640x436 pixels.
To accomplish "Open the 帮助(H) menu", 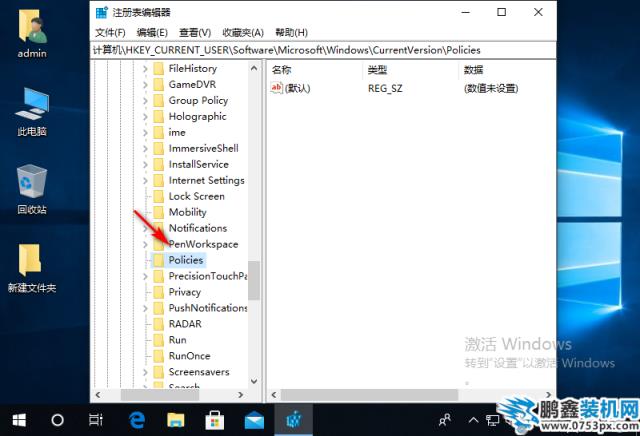I will (291, 33).
